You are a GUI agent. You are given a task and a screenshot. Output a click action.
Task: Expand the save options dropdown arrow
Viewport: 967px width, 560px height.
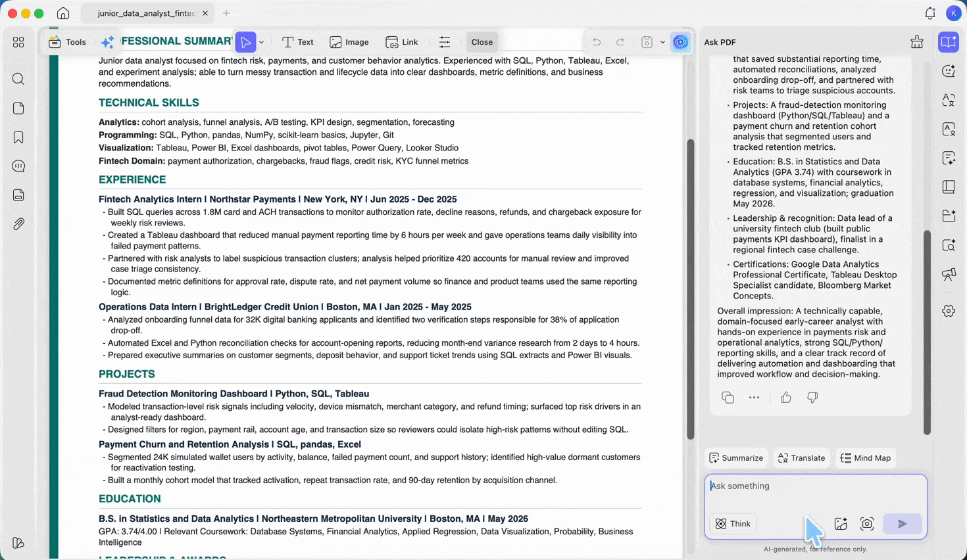(x=662, y=42)
